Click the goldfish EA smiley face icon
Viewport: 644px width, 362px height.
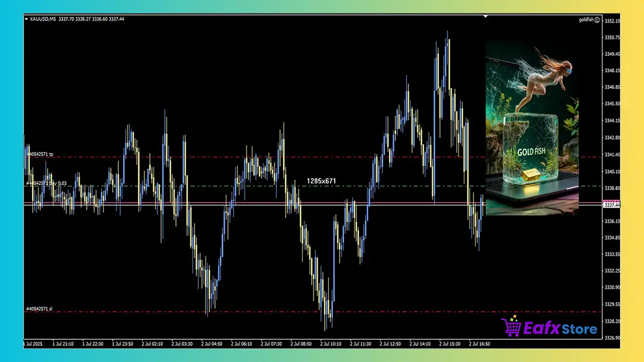click(597, 20)
